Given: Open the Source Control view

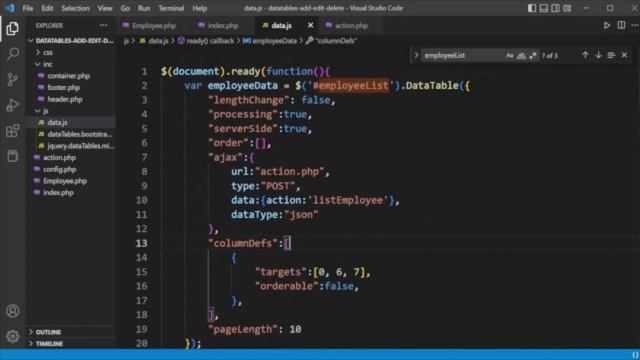Looking at the screenshot, I should [13, 80].
